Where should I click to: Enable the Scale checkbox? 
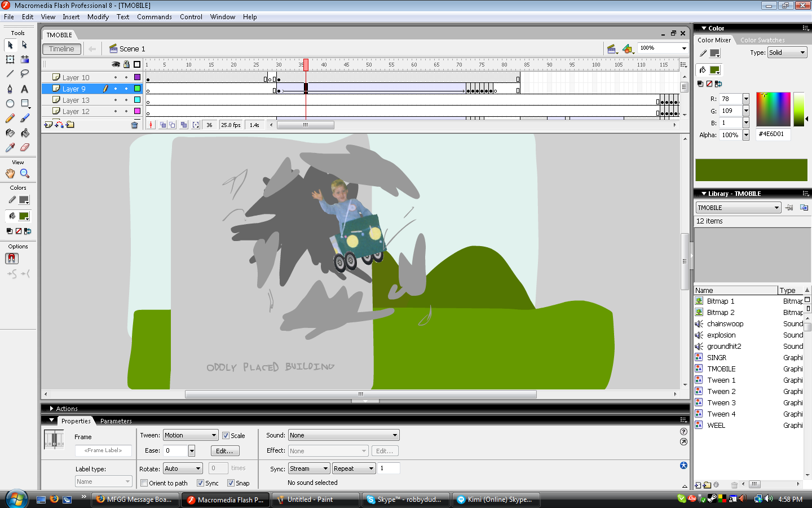[226, 435]
